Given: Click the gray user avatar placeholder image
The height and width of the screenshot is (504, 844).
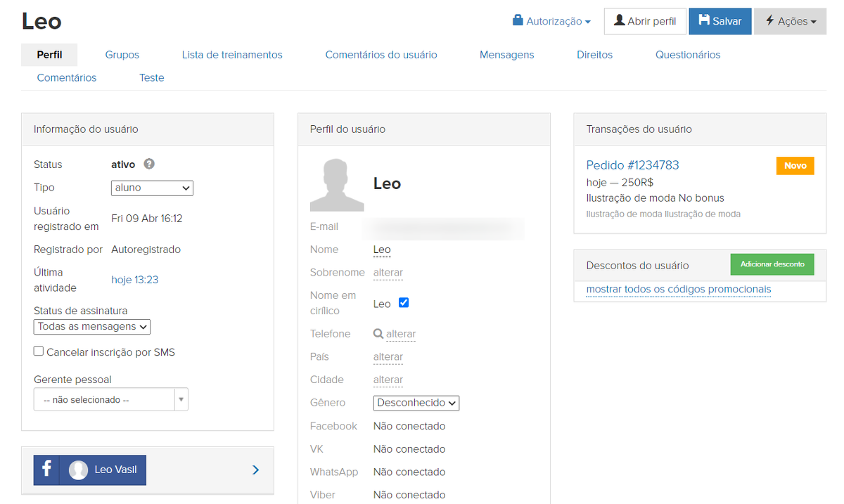Looking at the screenshot, I should pos(337,185).
